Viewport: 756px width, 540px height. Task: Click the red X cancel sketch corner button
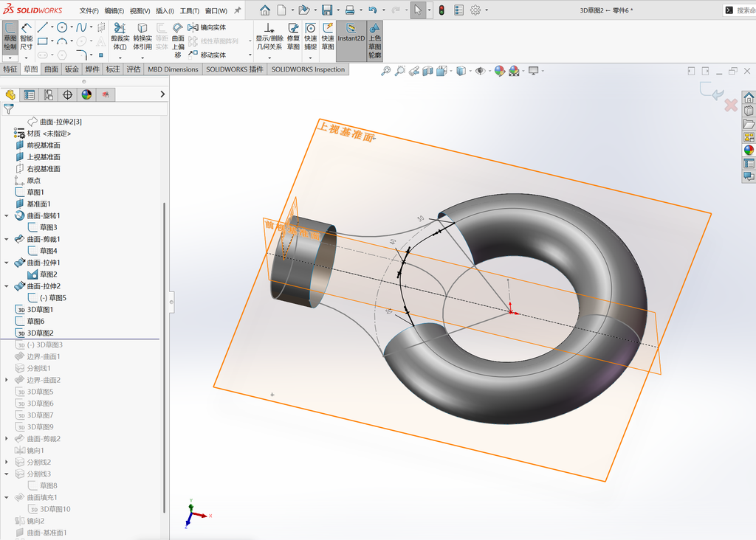click(x=731, y=105)
